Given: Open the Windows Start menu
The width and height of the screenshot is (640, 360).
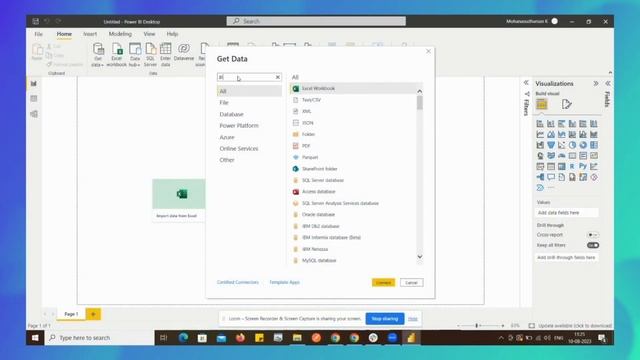Looking at the screenshot, I should click(35, 338).
